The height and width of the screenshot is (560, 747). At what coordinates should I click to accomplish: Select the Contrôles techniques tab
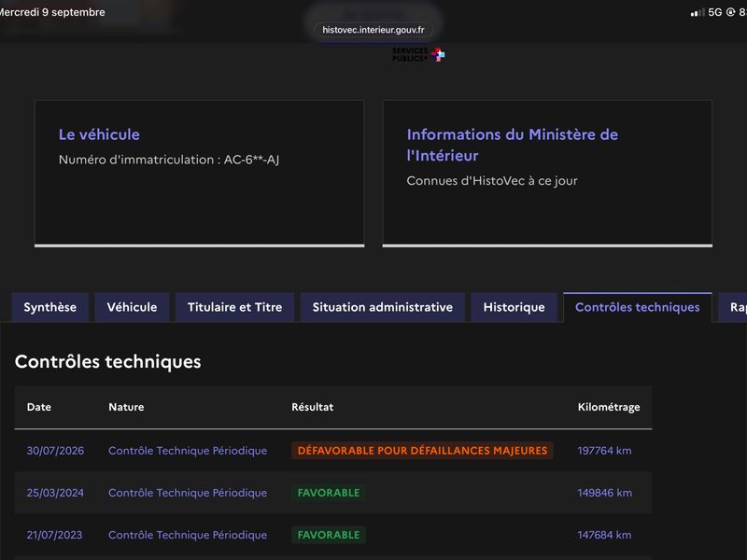(x=638, y=307)
